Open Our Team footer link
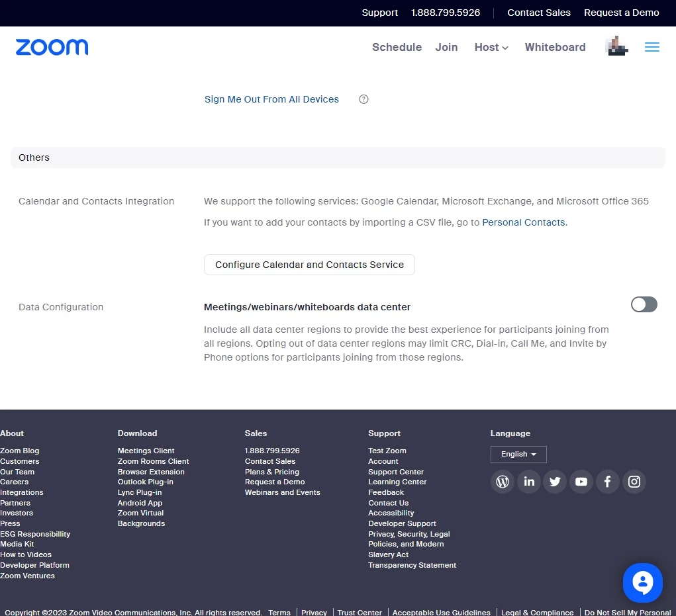The width and height of the screenshot is (676, 616). click(17, 472)
